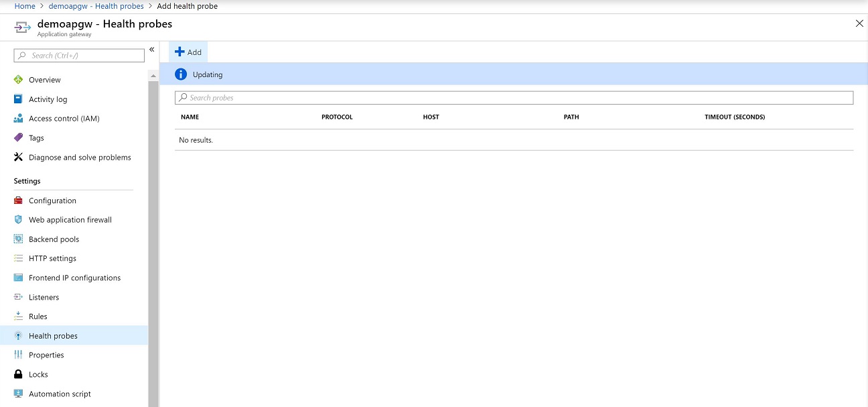Click the Settings section heading
Viewport: 868px width, 407px height.
27,181
